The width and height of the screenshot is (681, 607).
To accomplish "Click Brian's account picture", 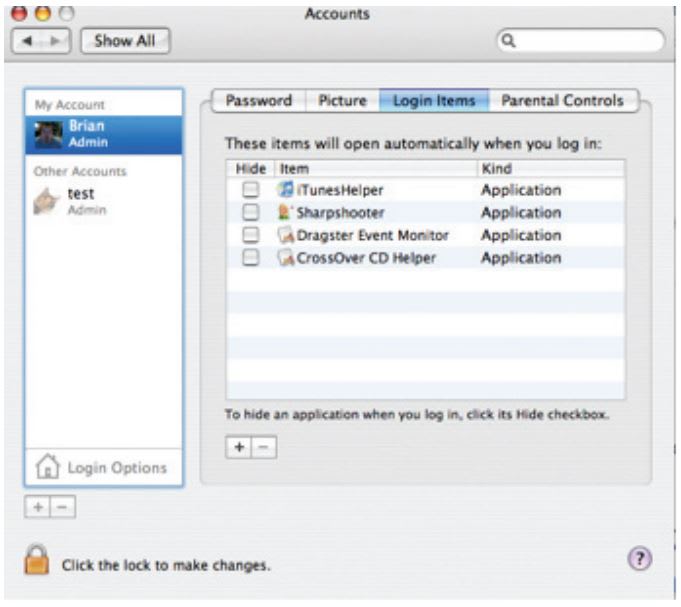I will pyautogui.click(x=48, y=135).
